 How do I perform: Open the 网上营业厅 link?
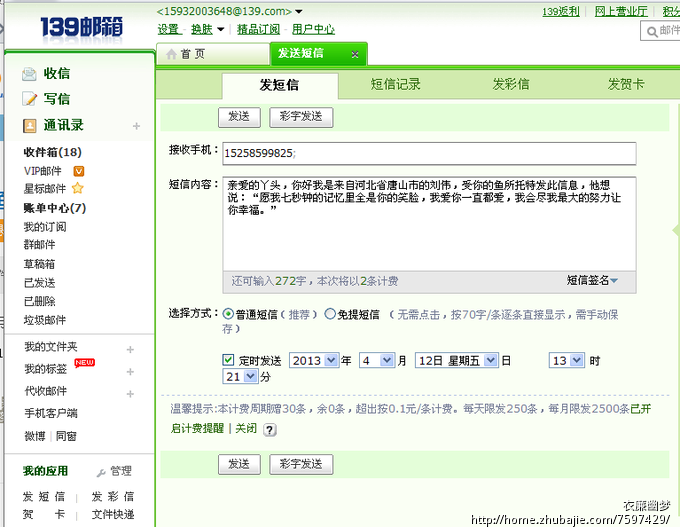tap(621, 11)
